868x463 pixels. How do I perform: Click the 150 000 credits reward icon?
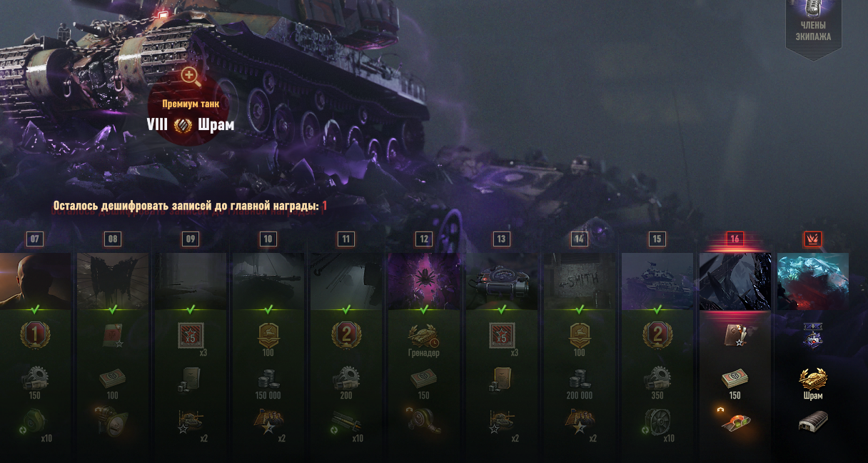[268, 379]
